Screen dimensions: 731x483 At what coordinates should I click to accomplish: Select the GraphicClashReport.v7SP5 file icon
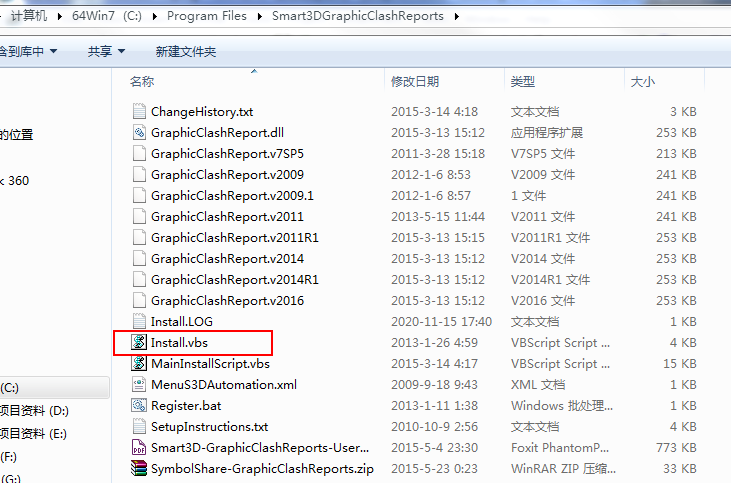139,153
